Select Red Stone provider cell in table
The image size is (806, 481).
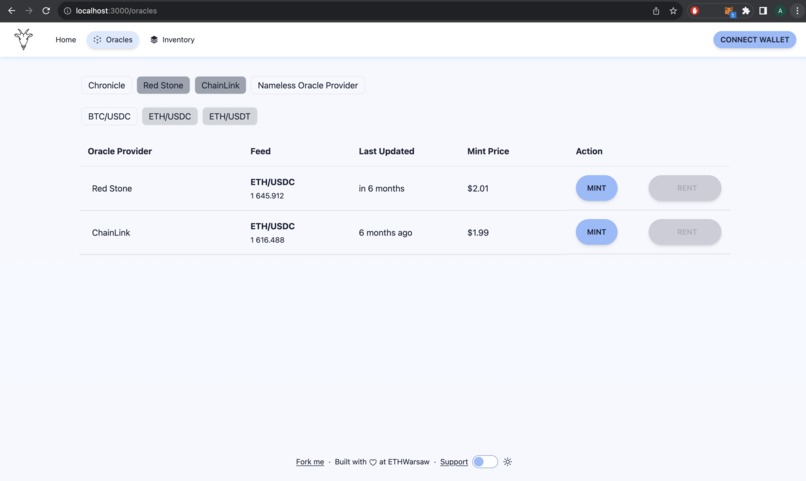point(112,189)
